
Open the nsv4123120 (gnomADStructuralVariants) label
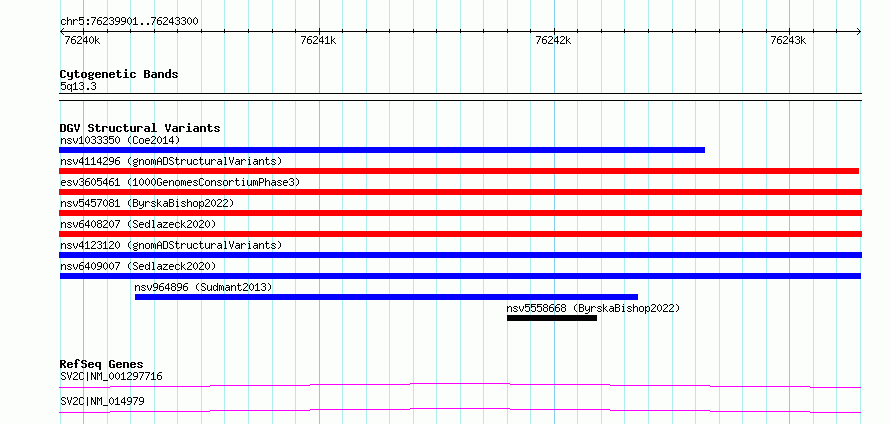(x=171, y=245)
